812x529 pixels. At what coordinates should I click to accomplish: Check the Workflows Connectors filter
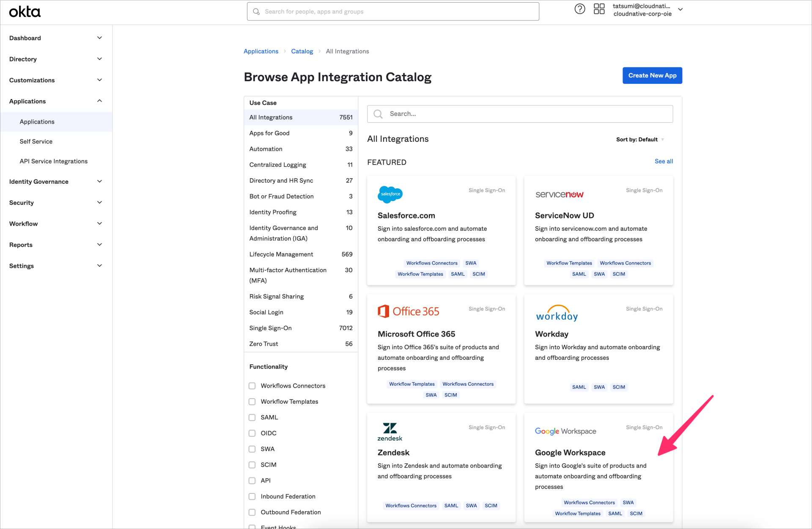coord(252,386)
